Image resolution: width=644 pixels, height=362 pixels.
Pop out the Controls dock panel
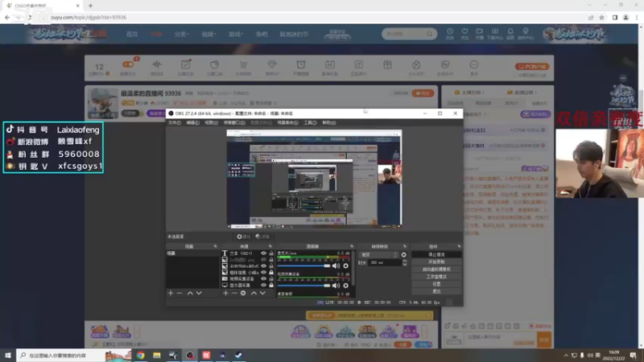pyautogui.click(x=459, y=246)
